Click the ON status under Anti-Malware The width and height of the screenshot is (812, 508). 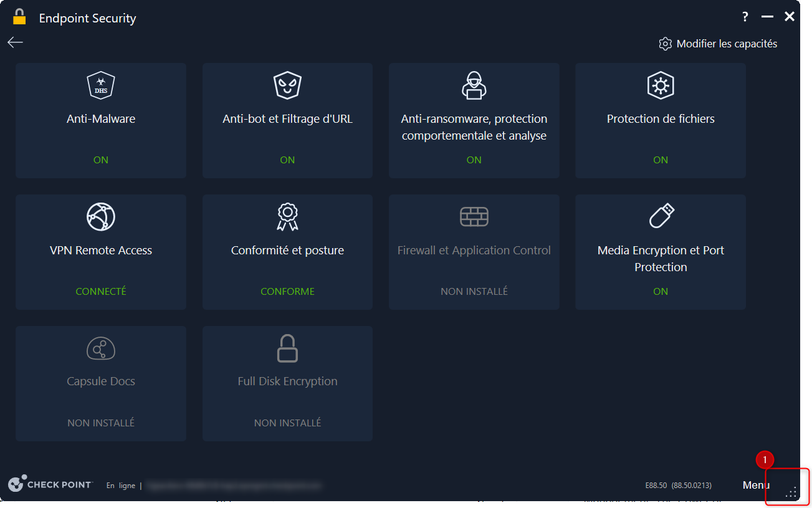pyautogui.click(x=101, y=160)
